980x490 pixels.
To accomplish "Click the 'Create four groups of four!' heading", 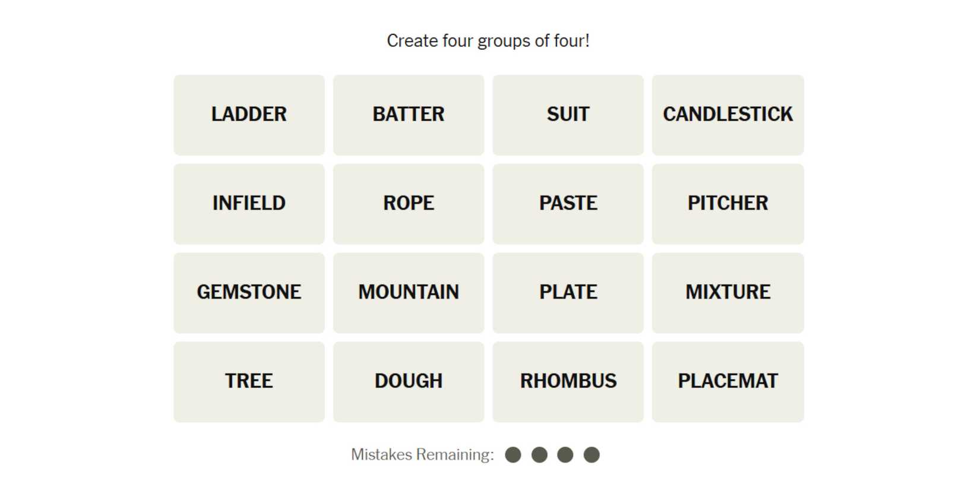I will pyautogui.click(x=488, y=41).
